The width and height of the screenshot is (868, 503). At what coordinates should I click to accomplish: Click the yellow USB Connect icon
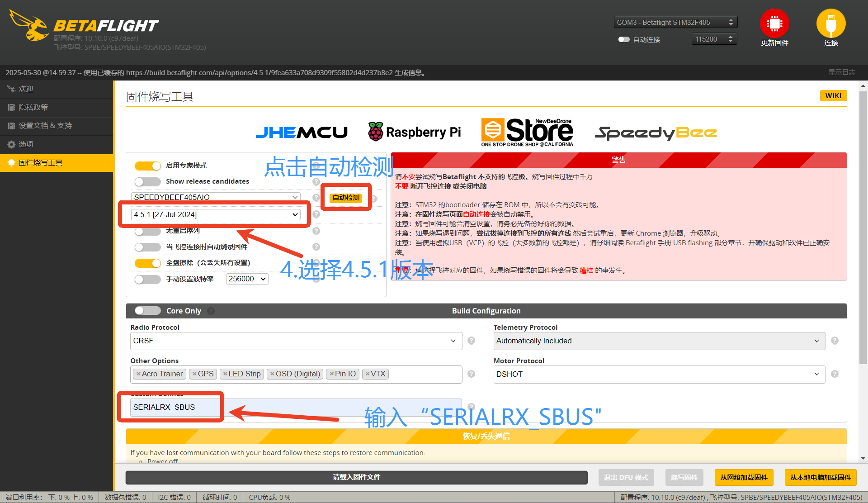point(831,24)
